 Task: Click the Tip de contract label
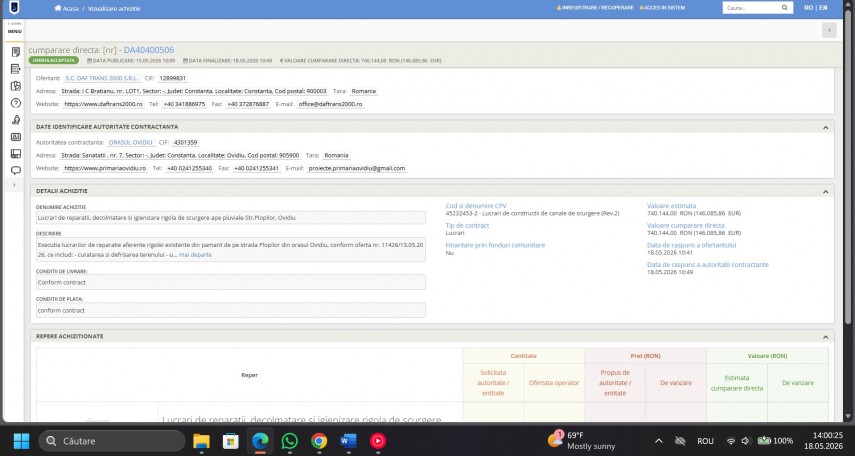coord(467,225)
